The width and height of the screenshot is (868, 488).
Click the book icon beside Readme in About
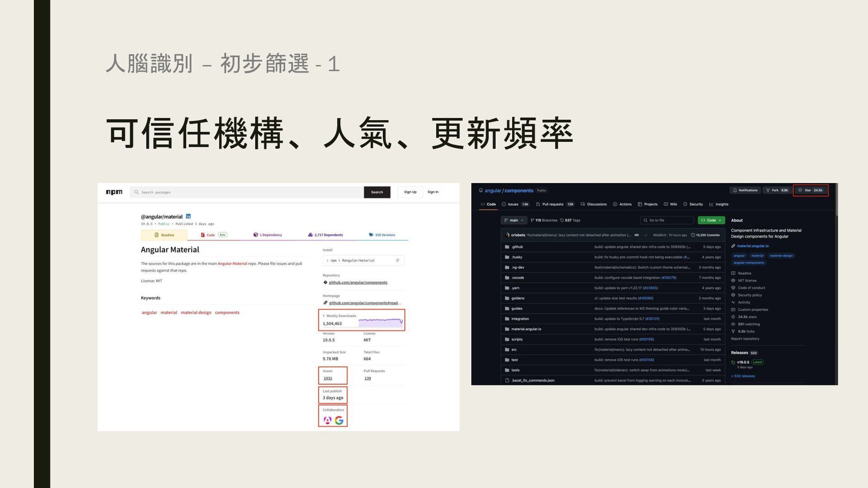(x=733, y=273)
